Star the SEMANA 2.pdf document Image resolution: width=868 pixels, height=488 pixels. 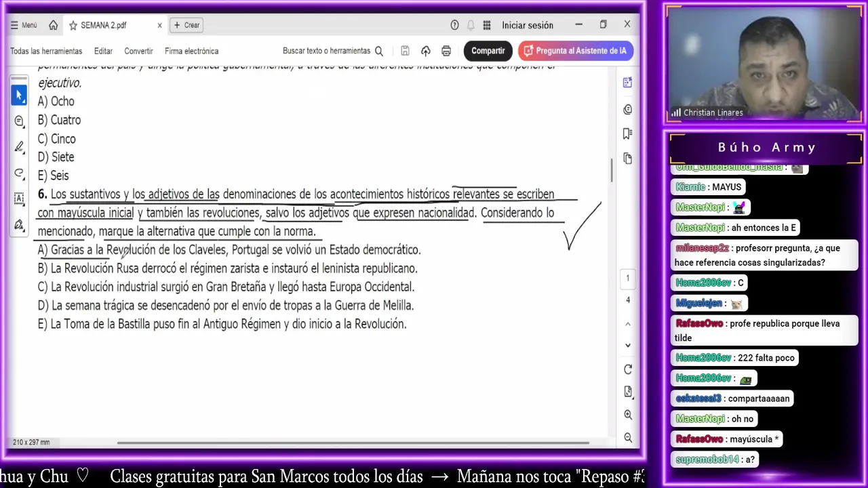(x=73, y=25)
